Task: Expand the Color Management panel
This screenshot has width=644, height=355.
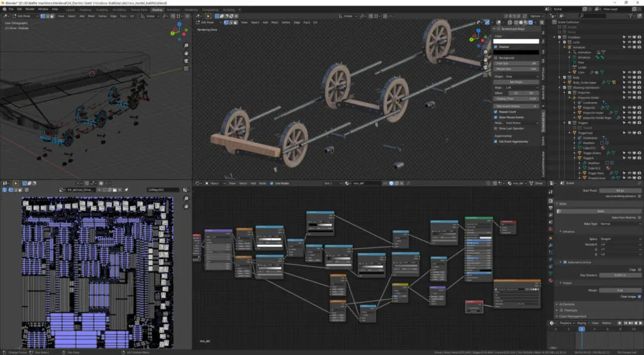Action: 599,317
